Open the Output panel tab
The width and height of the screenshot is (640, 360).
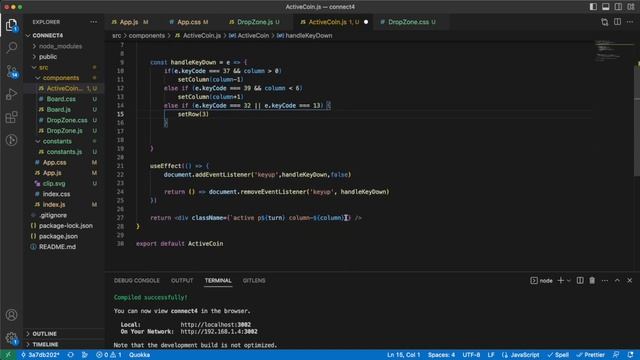click(x=182, y=280)
